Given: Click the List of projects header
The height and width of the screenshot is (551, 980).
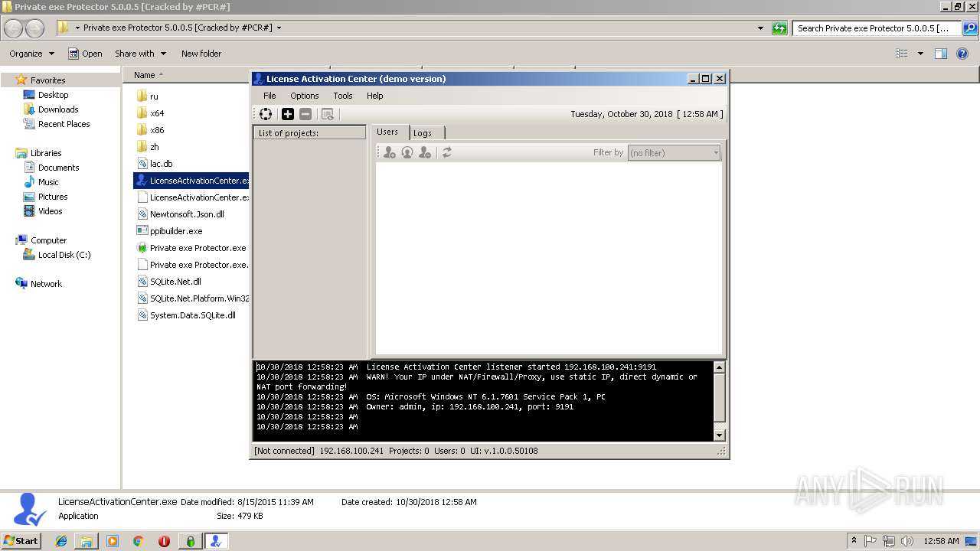Looking at the screenshot, I should [310, 133].
